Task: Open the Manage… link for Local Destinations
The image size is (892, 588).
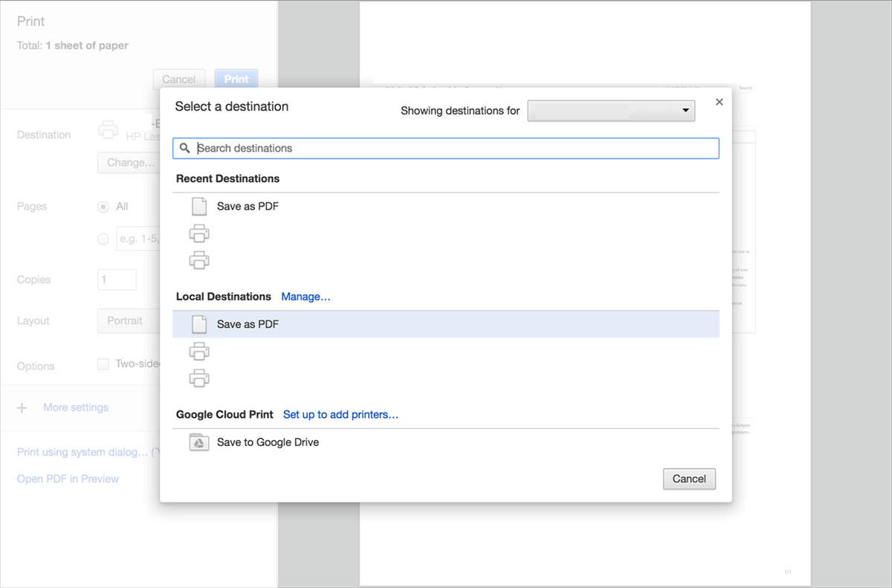Action: 306,297
